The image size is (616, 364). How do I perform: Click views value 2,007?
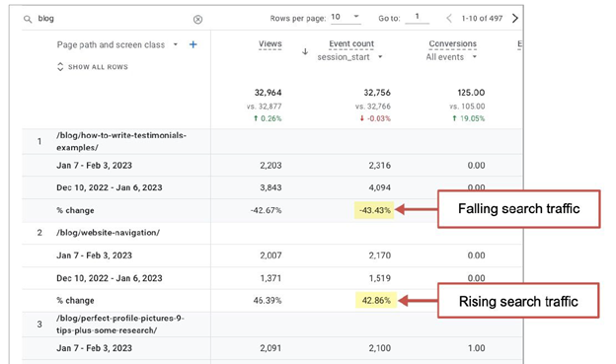pos(270,255)
